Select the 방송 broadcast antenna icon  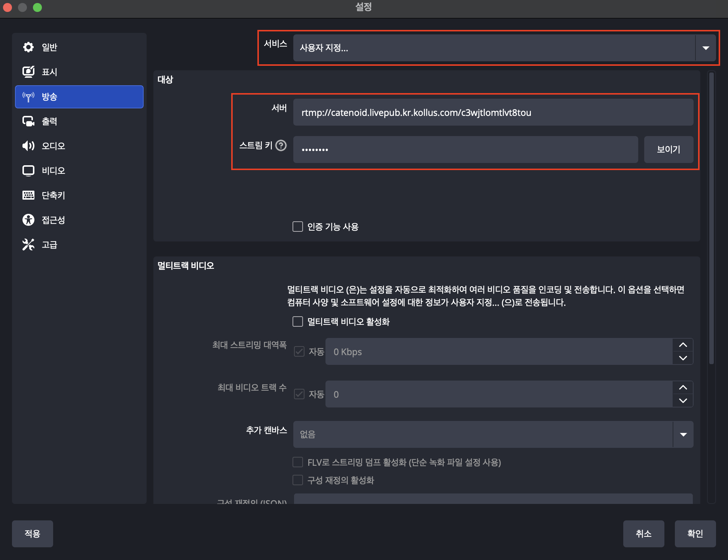(28, 96)
